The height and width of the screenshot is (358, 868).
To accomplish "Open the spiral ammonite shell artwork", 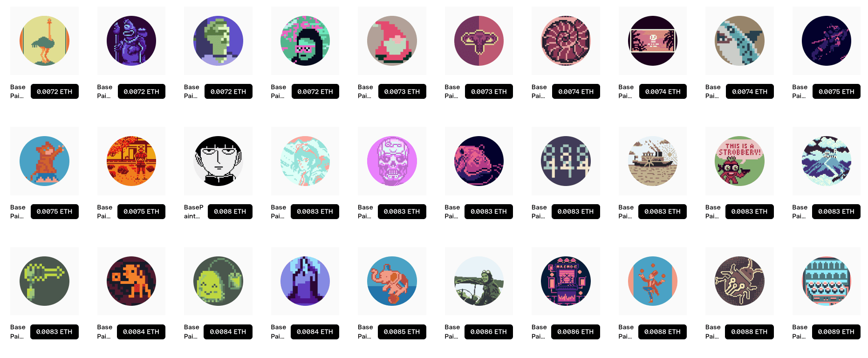I will 566,41.
